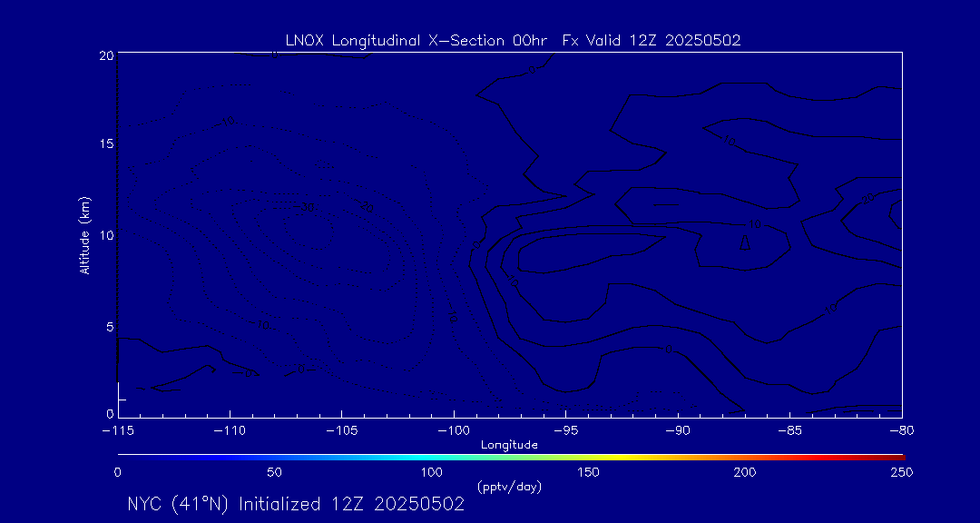Click the -85 longitude tick label
Screen dimensions: 980x523
coord(790,431)
